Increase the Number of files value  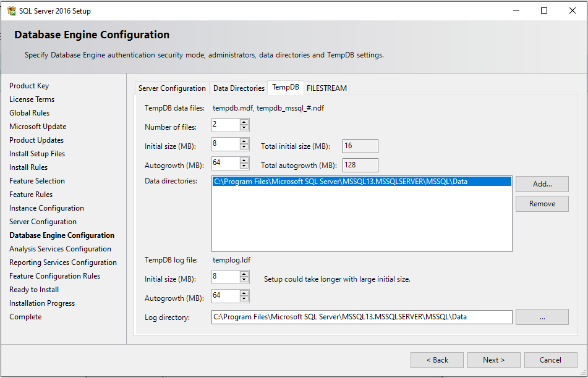[x=244, y=122]
